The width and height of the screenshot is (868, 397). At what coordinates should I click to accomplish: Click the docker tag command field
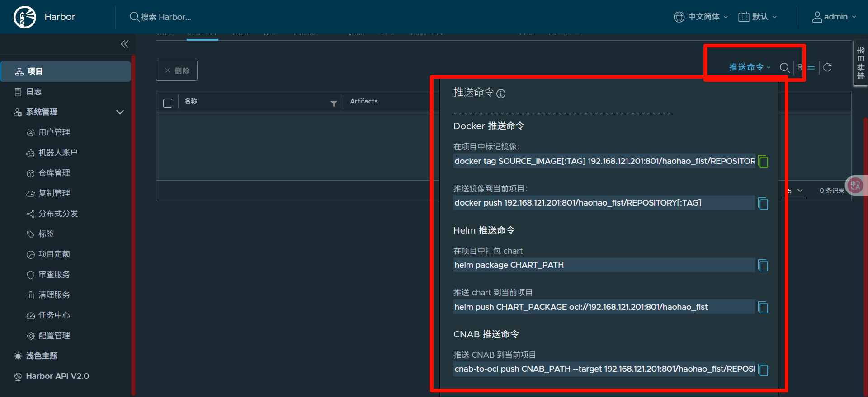pos(604,161)
